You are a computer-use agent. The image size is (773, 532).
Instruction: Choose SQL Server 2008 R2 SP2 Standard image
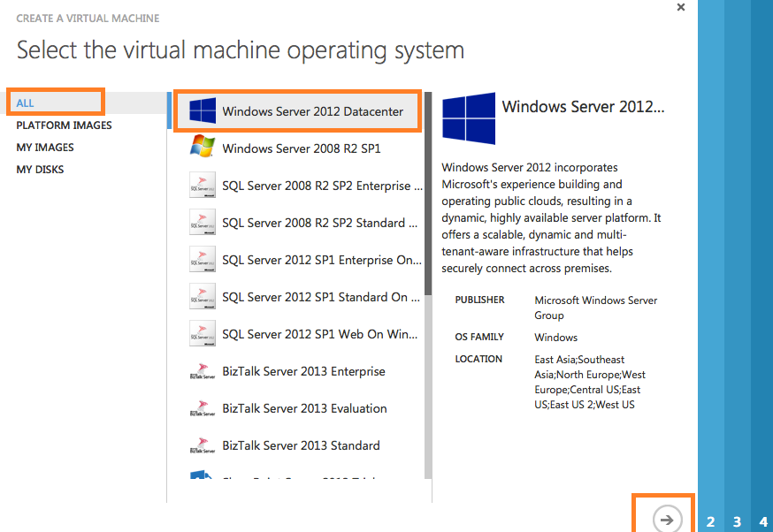tap(297, 222)
